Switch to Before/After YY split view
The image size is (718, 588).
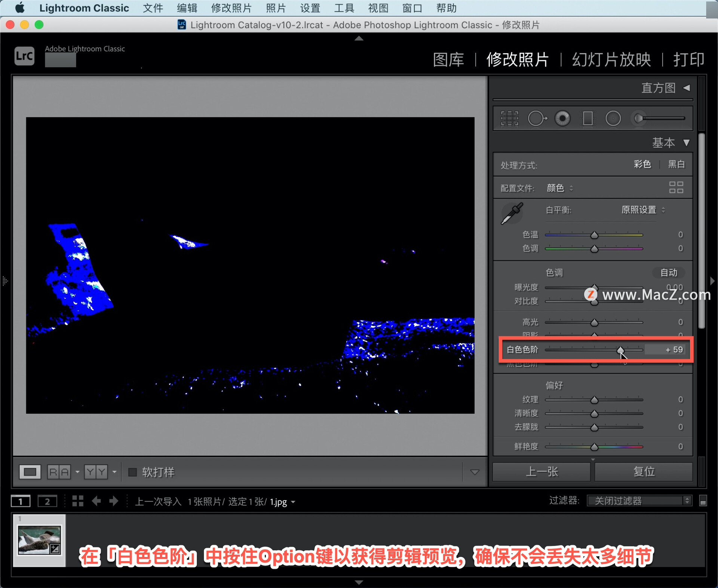click(x=96, y=472)
